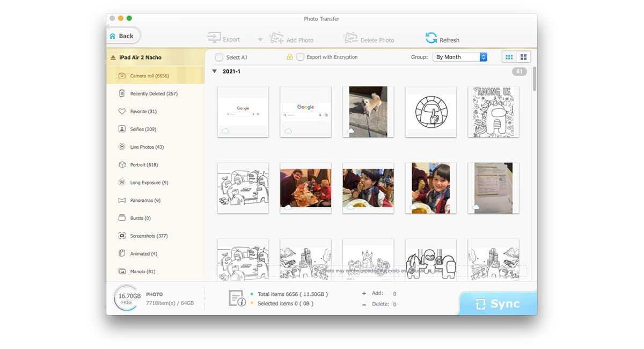Click the Delete Photo icon
The height and width of the screenshot is (349, 644).
pos(350,39)
